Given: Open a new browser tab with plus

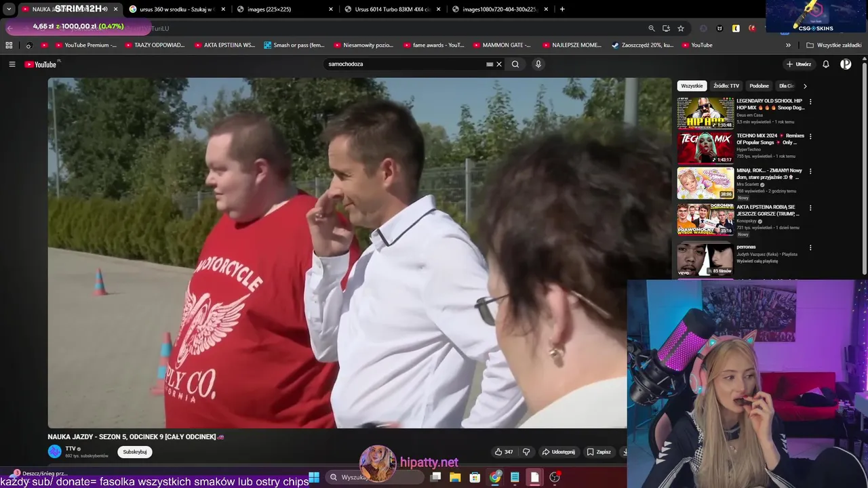Looking at the screenshot, I should pyautogui.click(x=562, y=9).
